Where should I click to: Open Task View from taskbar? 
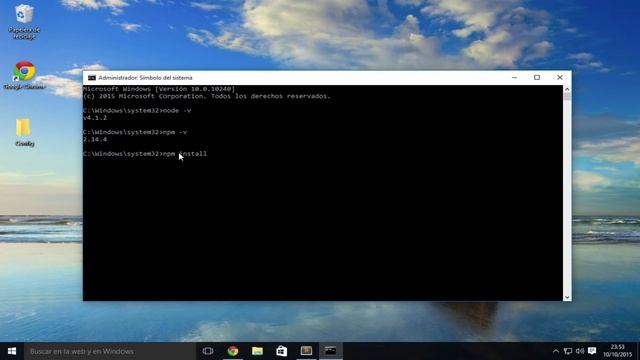(x=208, y=351)
